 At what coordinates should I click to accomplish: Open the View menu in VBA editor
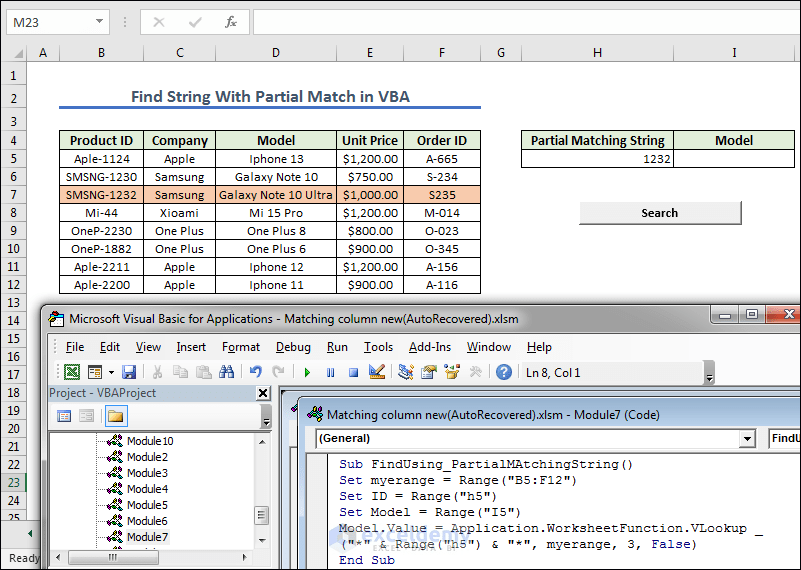[148, 347]
